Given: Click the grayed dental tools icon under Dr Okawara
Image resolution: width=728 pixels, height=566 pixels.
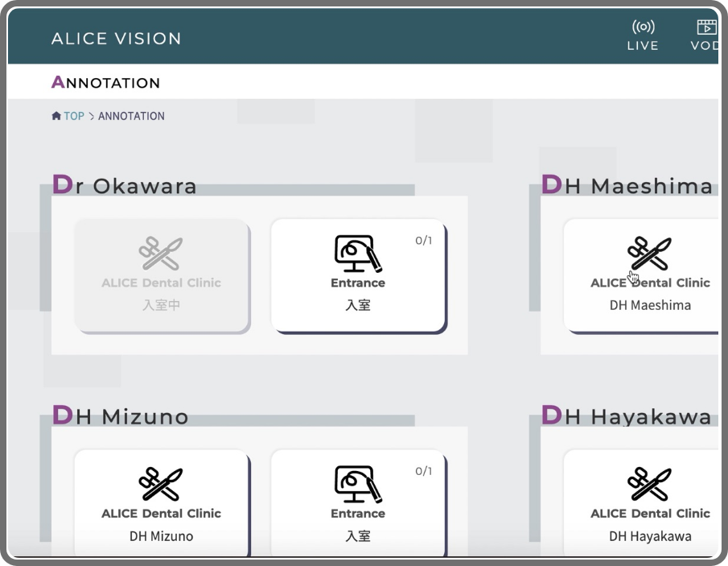Looking at the screenshot, I should click(161, 253).
